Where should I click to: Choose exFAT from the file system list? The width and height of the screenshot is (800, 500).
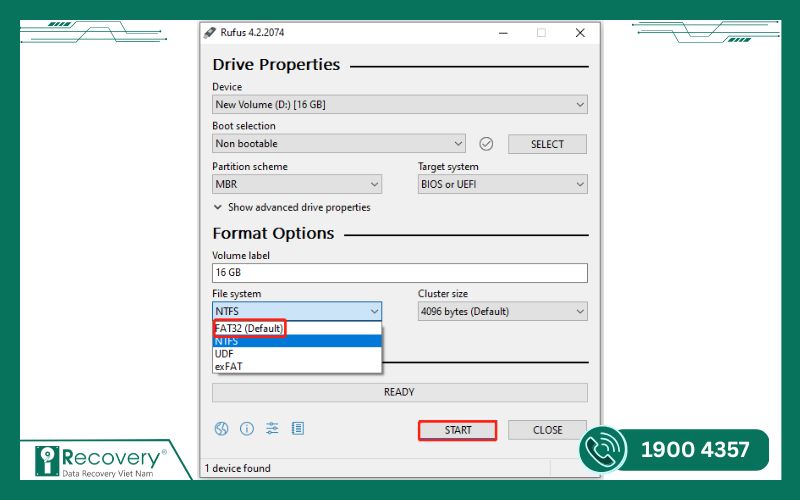coord(297,366)
